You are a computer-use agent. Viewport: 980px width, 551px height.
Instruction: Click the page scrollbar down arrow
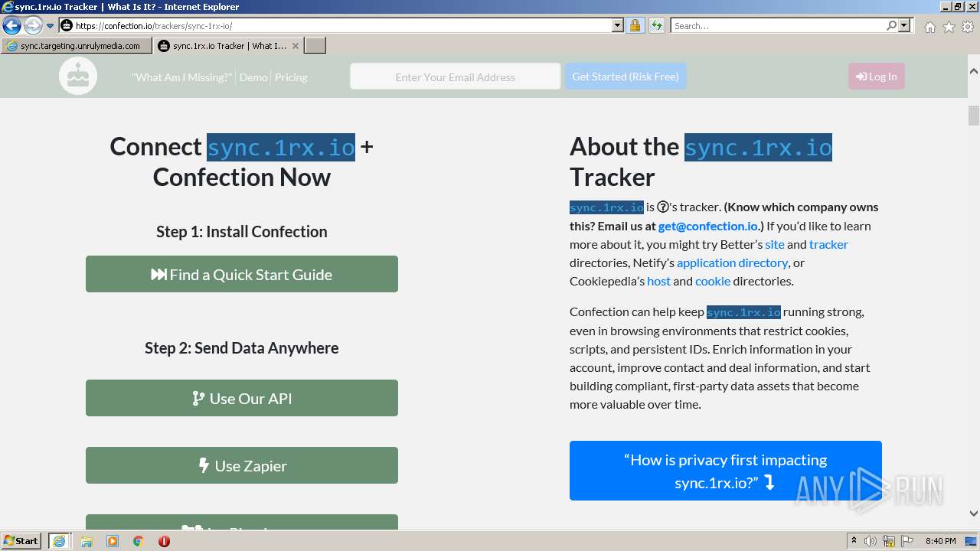(974, 514)
